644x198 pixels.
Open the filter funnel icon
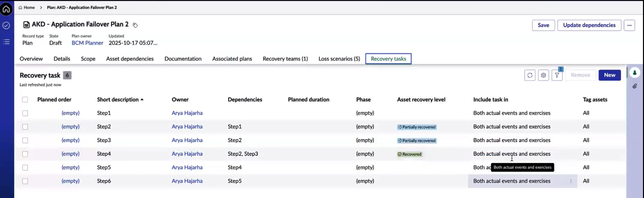[x=557, y=75]
